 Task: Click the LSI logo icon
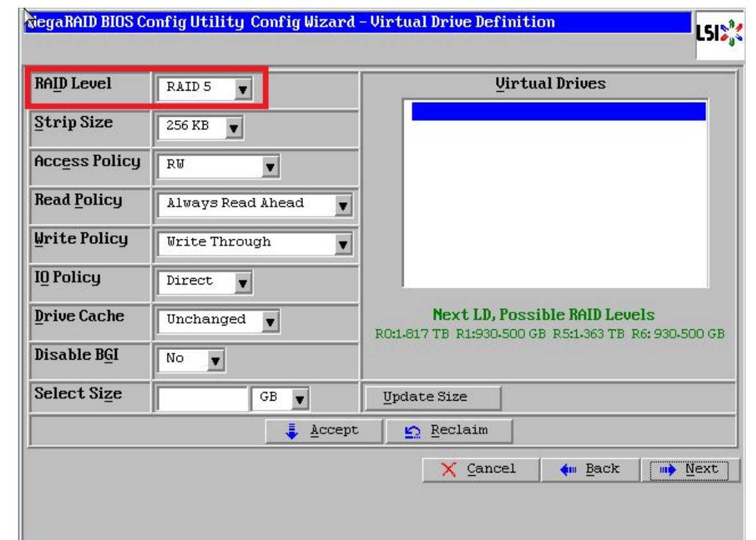(719, 34)
